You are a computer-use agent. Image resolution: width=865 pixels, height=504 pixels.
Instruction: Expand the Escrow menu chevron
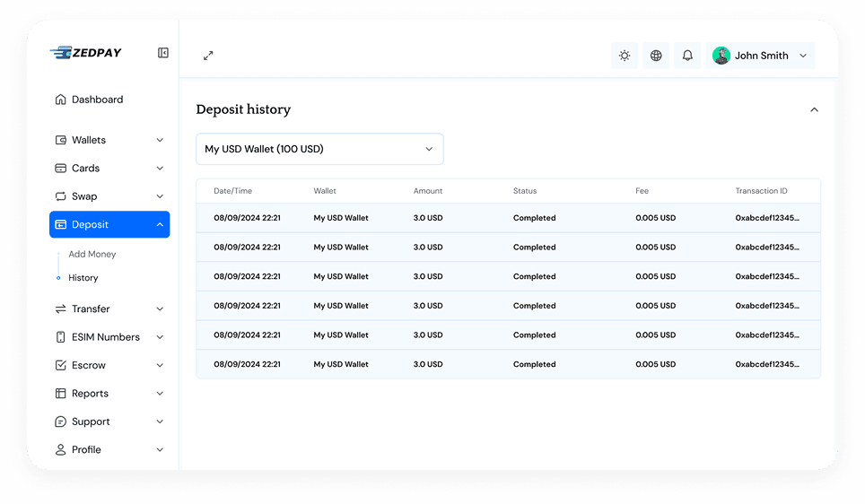coord(160,365)
